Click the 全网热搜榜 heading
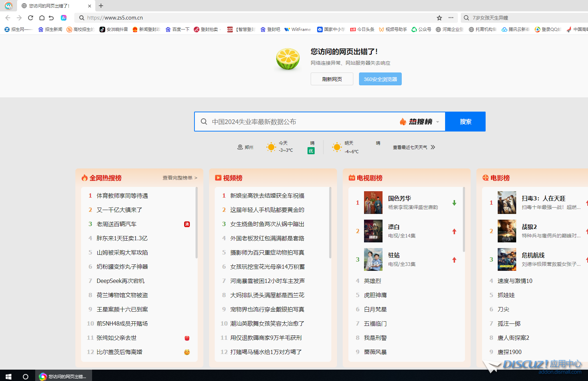Image resolution: width=588 pixels, height=381 pixels. 106,178
